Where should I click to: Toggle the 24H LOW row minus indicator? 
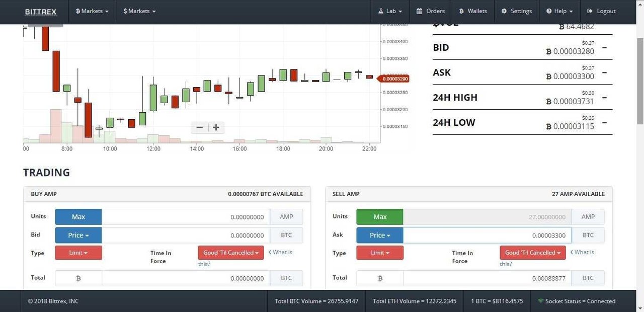pyautogui.click(x=604, y=122)
